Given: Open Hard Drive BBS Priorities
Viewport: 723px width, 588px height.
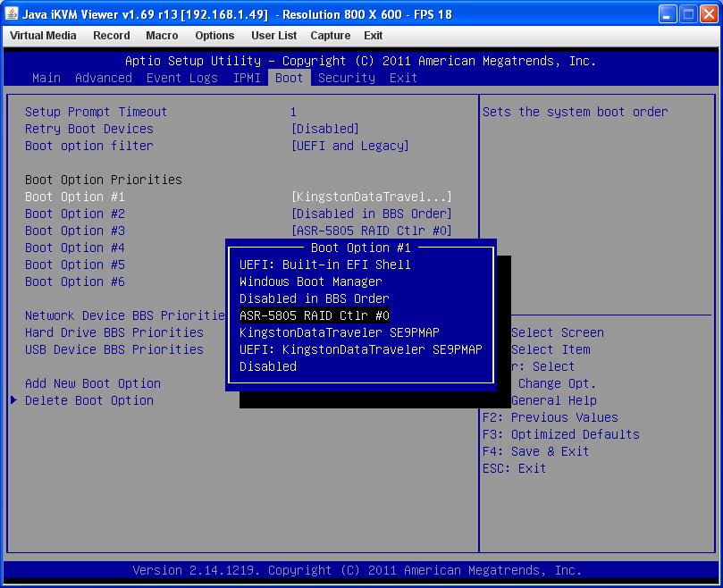Looking at the screenshot, I should point(113,332).
